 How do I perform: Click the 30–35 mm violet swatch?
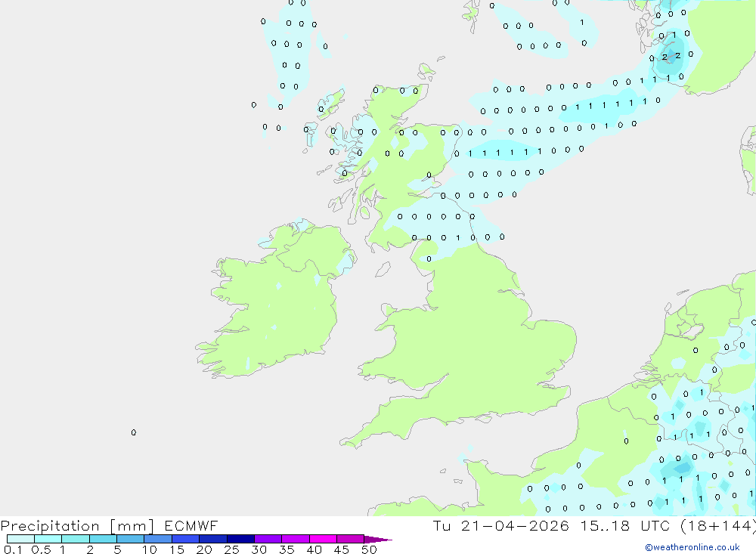(268, 539)
